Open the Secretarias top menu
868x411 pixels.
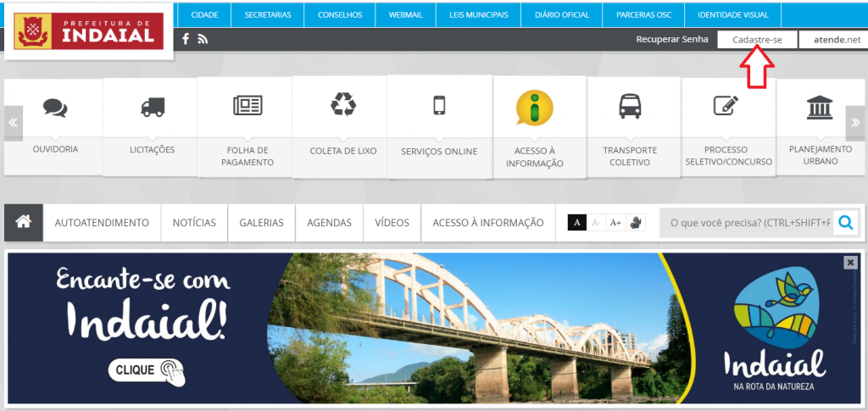268,14
